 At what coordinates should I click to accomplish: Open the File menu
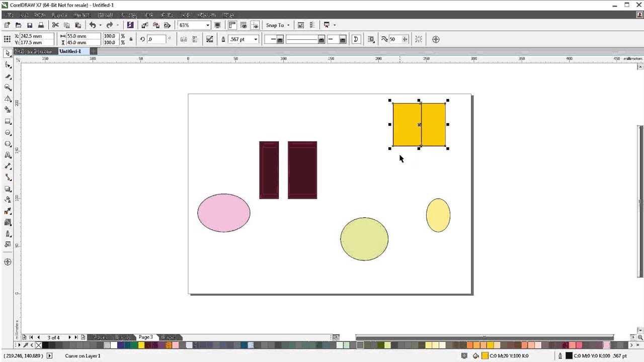pos(9,15)
